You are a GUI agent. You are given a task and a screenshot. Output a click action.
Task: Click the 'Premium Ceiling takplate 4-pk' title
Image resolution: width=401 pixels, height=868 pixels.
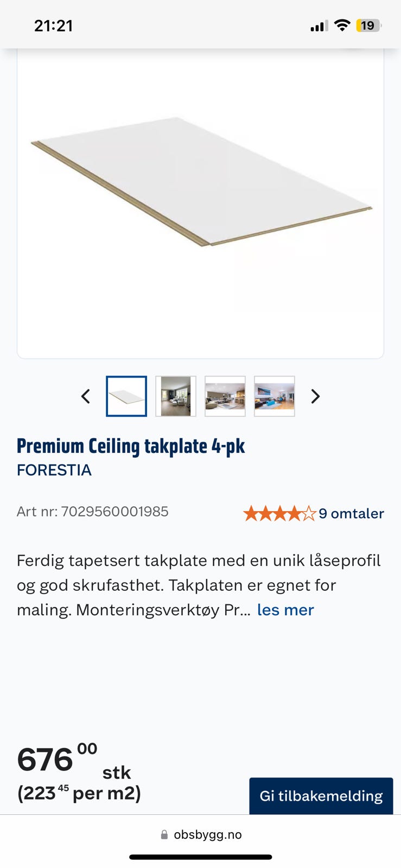[x=131, y=446]
